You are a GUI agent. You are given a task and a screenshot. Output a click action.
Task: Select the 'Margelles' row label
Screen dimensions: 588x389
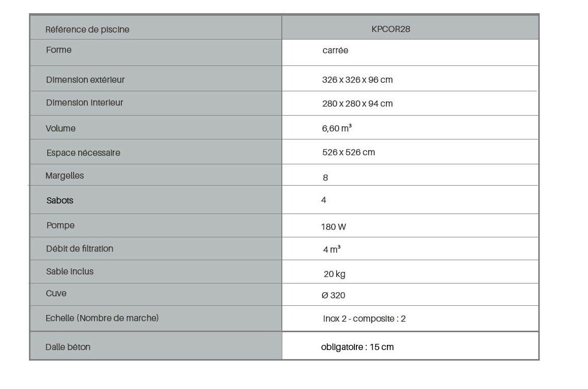coord(64,176)
